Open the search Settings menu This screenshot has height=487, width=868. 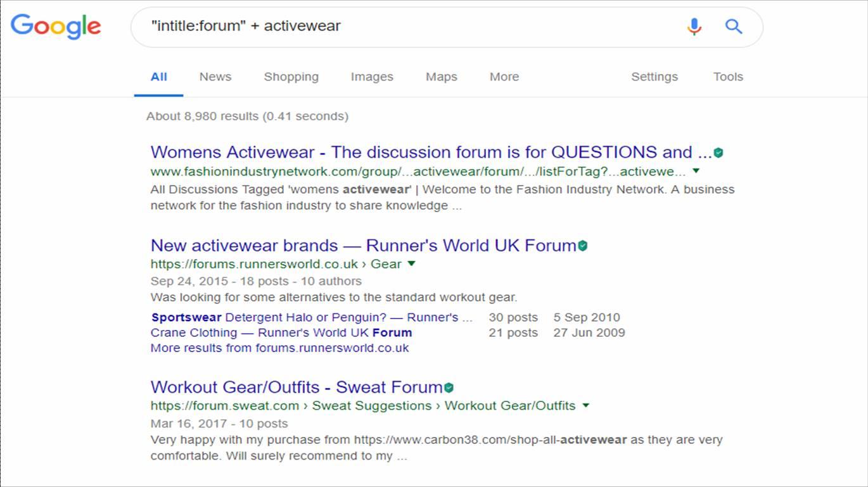pos(654,77)
